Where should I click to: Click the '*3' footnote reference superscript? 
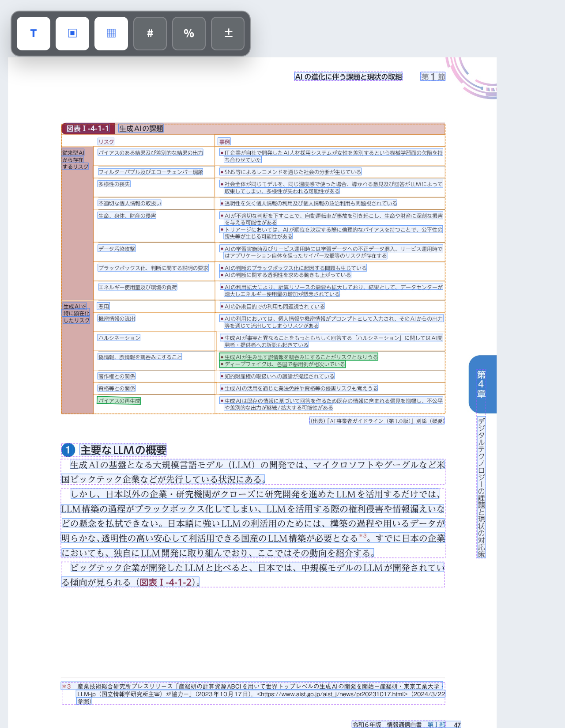click(363, 536)
